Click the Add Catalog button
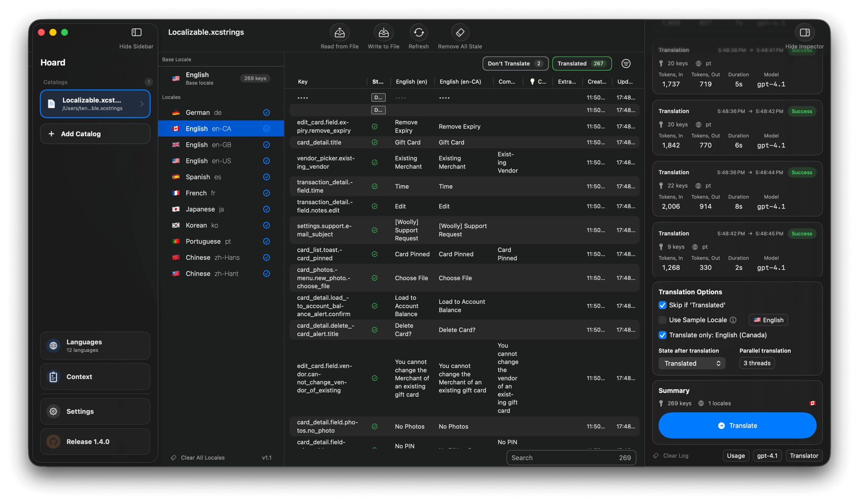This screenshot has height=504, width=859. point(95,134)
